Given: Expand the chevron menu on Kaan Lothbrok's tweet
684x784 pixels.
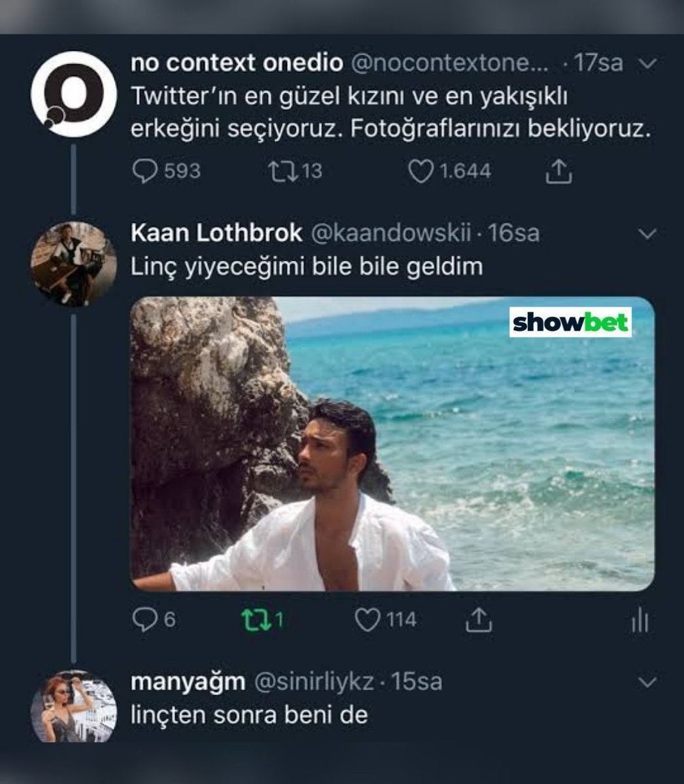Looking at the screenshot, I should pyautogui.click(x=646, y=233).
